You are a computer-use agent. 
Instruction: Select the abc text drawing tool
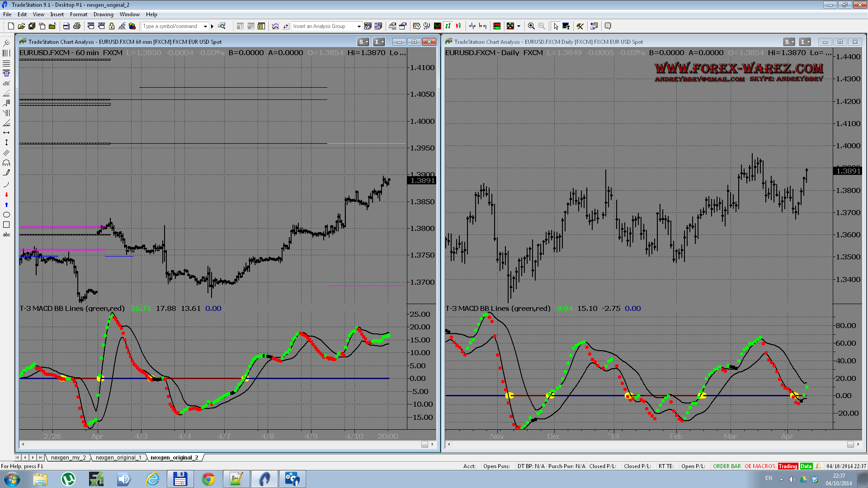tap(6, 235)
